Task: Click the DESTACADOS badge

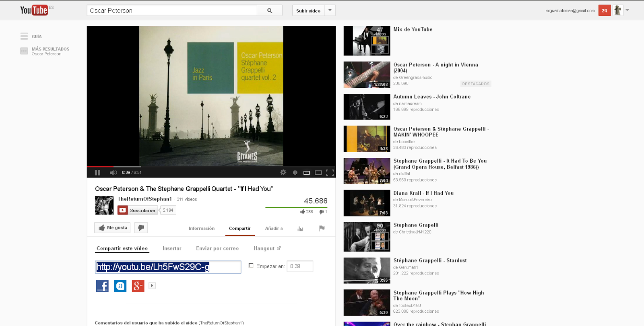Action: pos(476,84)
